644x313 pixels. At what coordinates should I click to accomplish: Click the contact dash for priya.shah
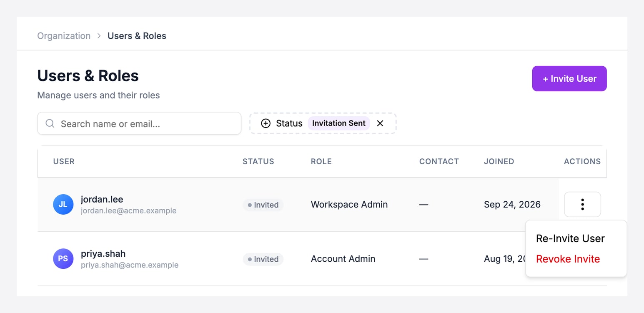click(424, 259)
